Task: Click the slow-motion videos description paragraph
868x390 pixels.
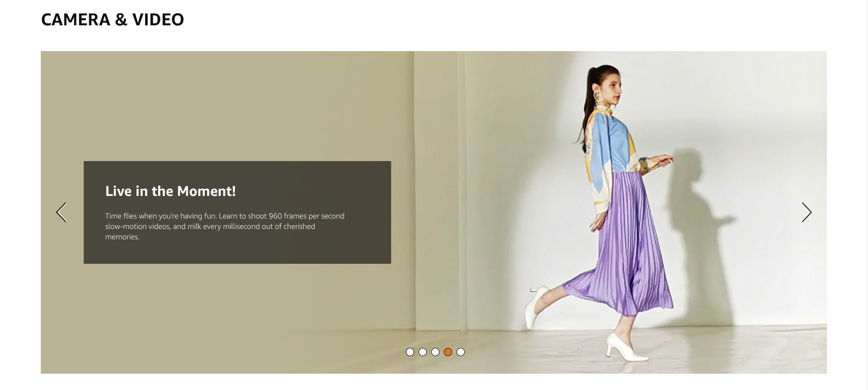Action: click(x=225, y=226)
